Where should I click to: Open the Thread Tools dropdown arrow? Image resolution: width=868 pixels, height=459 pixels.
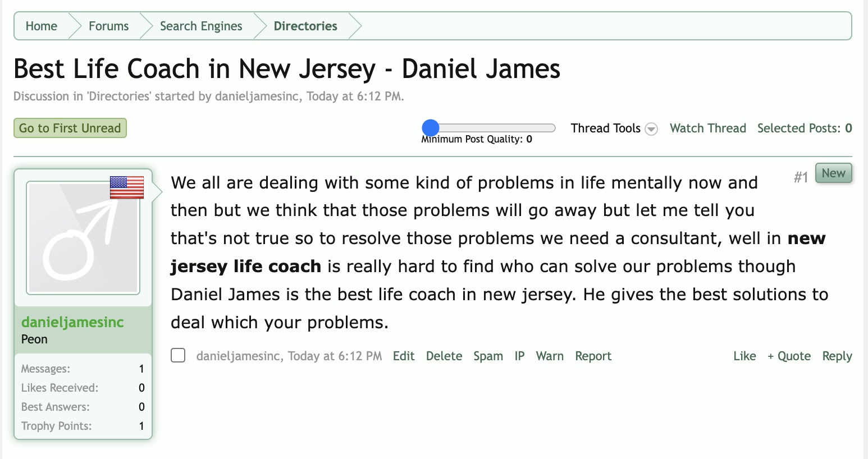651,129
